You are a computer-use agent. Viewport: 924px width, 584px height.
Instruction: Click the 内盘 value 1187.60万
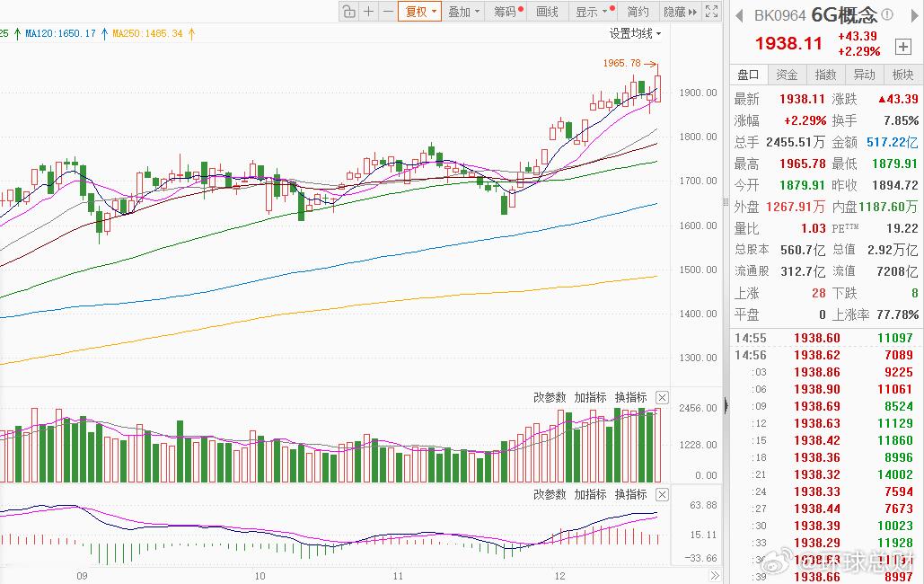(888, 207)
